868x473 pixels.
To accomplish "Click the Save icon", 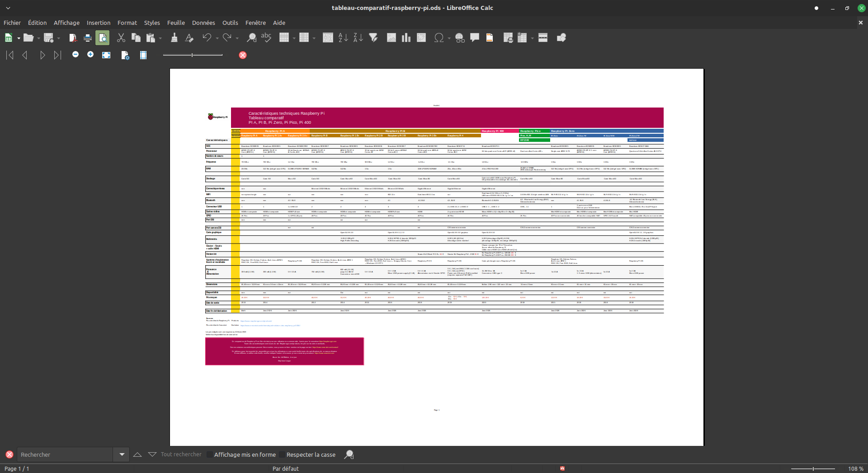I will click(49, 38).
